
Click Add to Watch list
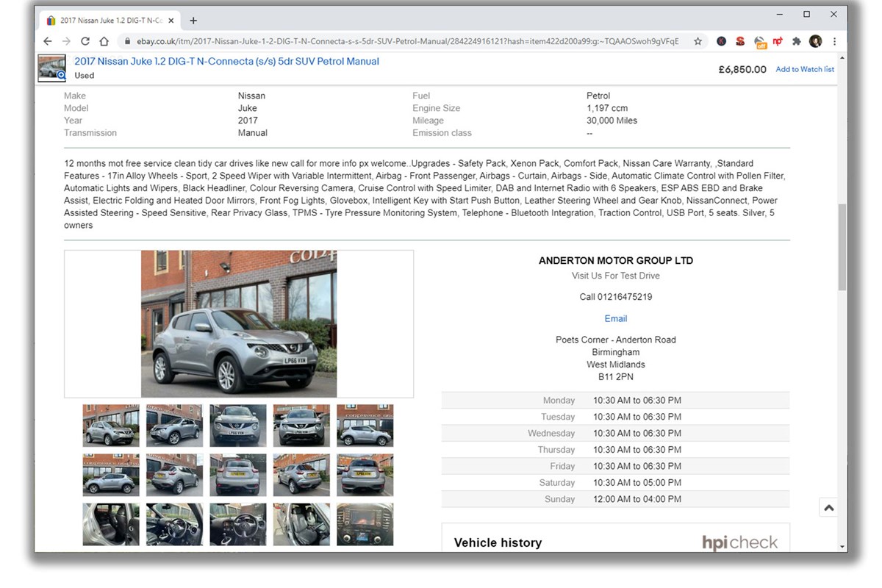(x=805, y=69)
